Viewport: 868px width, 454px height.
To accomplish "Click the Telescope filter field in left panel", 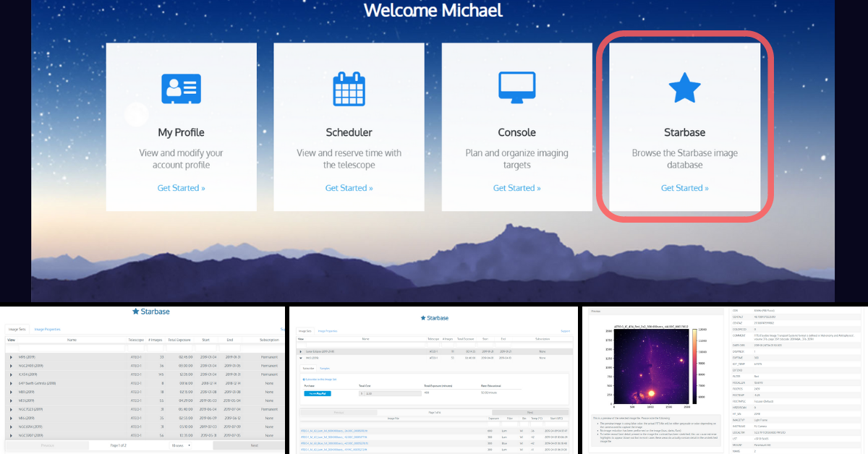I will point(136,348).
